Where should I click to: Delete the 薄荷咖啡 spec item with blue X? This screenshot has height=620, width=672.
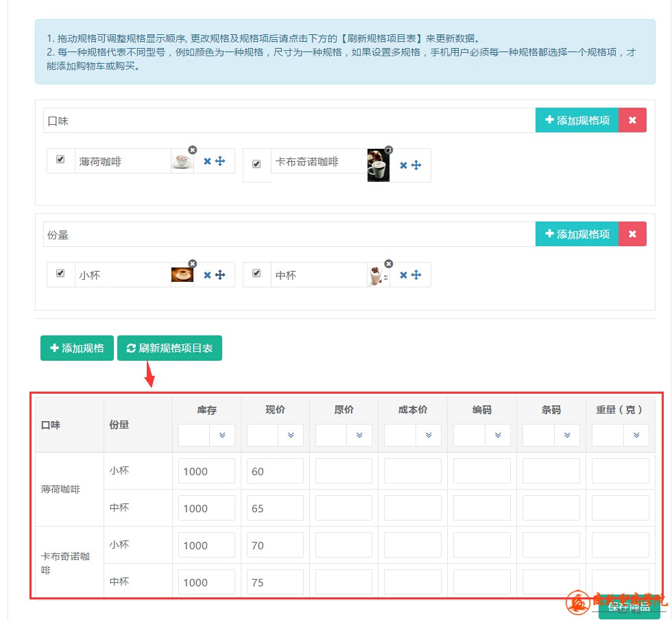207,161
